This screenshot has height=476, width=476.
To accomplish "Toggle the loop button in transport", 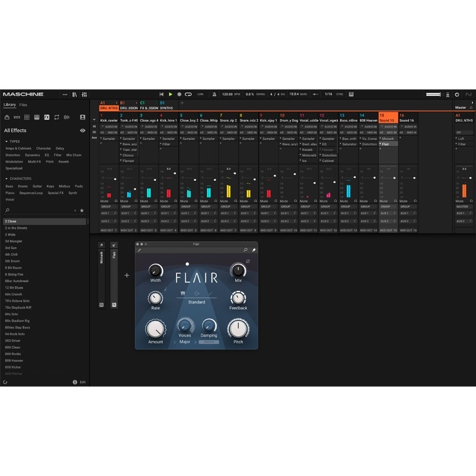I will coord(188,95).
